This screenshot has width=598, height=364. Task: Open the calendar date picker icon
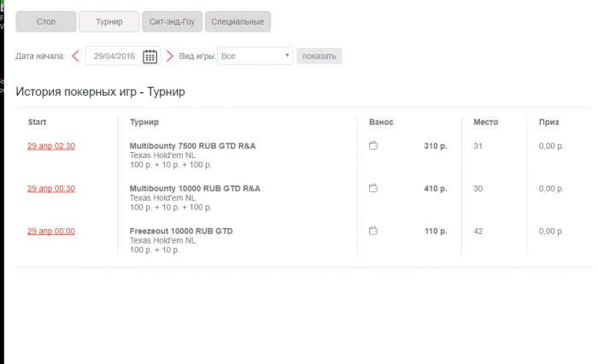[x=149, y=56]
